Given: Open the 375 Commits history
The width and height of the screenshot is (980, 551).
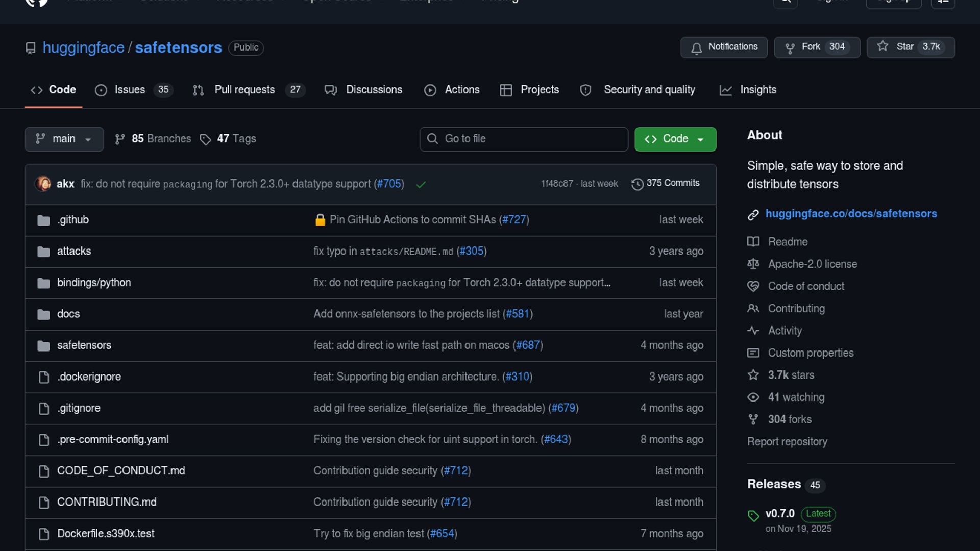Looking at the screenshot, I should 666,183.
